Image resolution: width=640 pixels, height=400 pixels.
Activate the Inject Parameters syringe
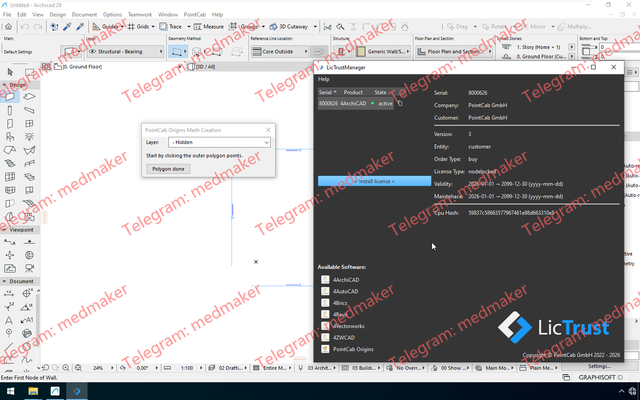[80, 27]
